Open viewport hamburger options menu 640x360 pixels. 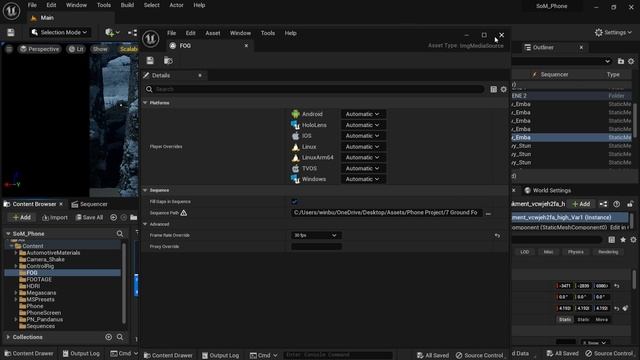(x=9, y=49)
